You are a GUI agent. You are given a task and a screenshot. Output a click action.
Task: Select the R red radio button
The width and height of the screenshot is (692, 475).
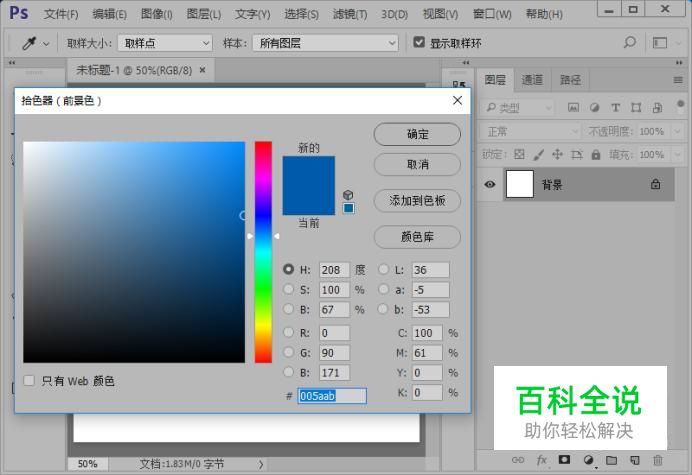(288, 332)
